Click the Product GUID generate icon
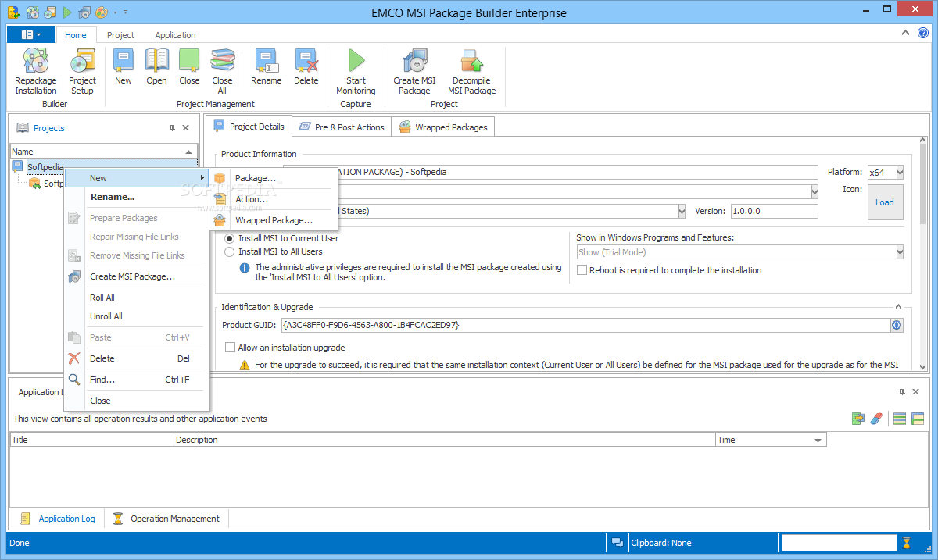The image size is (938, 560). click(897, 325)
